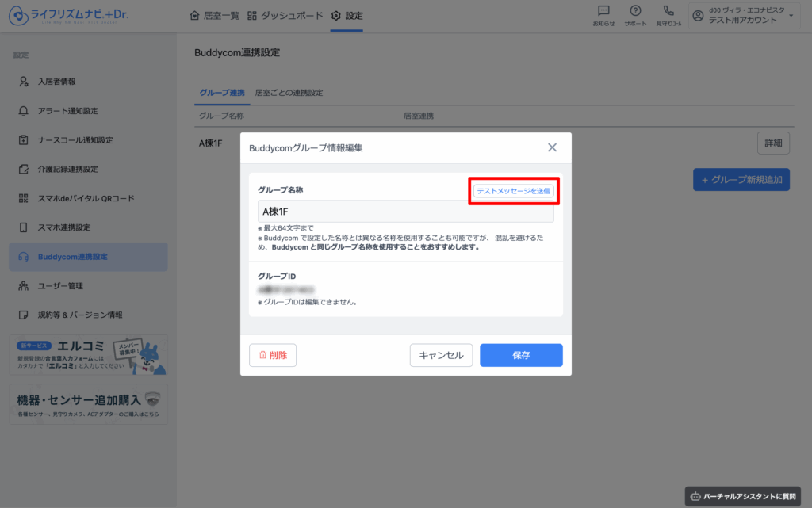Go to スマホ連携設定 in the sidebar
The width and height of the screenshot is (812, 508).
[88, 227]
